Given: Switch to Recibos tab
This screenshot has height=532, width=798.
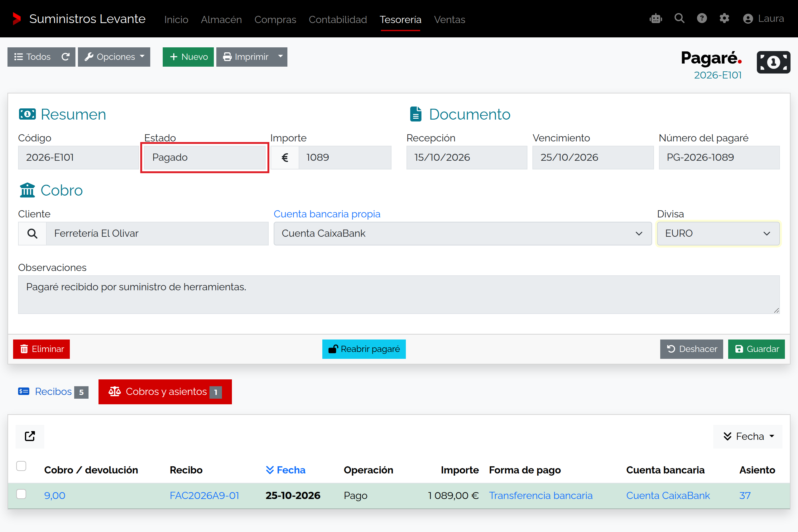Looking at the screenshot, I should 53,392.
